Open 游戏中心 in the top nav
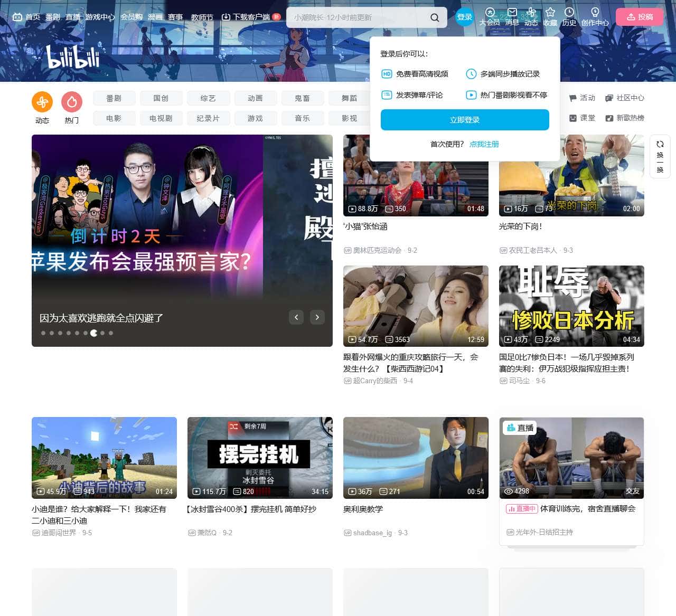 point(100,17)
